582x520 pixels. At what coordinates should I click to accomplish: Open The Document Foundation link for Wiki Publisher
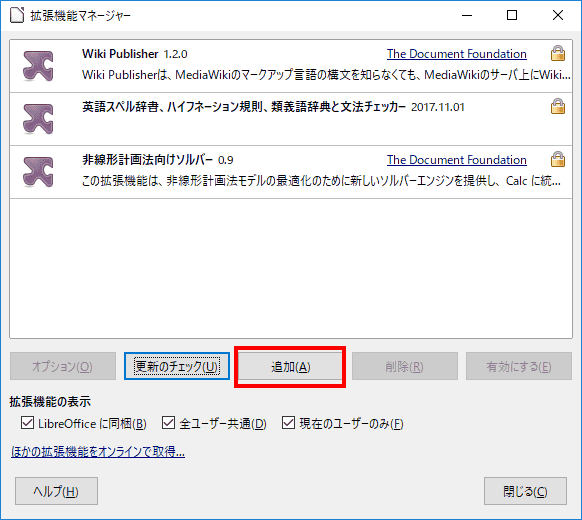(457, 54)
